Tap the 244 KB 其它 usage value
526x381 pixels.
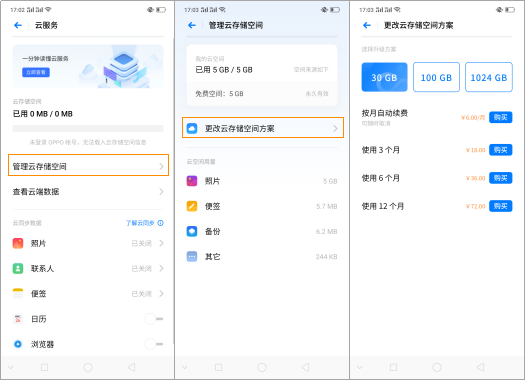326,257
